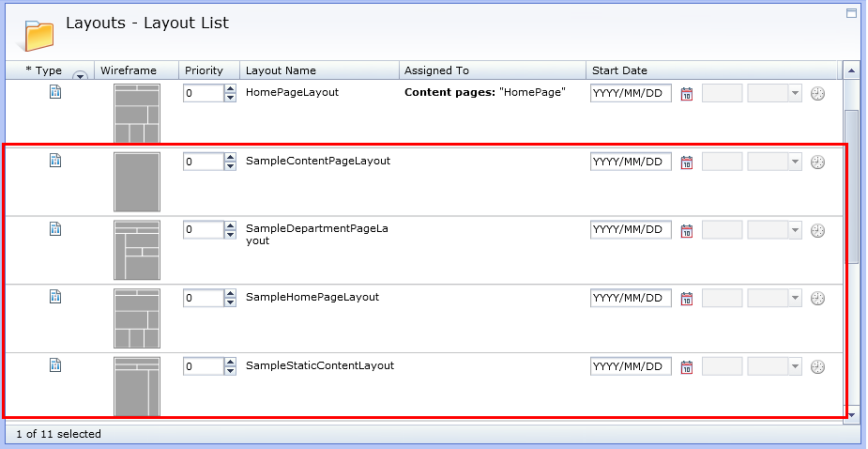Click start date field for SampleStaticContentLayout
This screenshot has height=449, width=868.
[631, 367]
